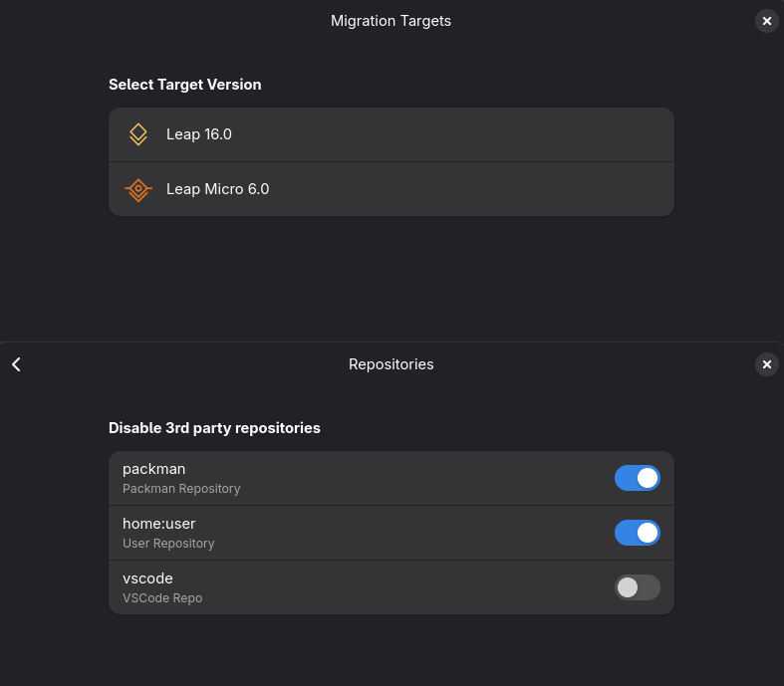Click the Disable 3rd party repositories heading

214,428
